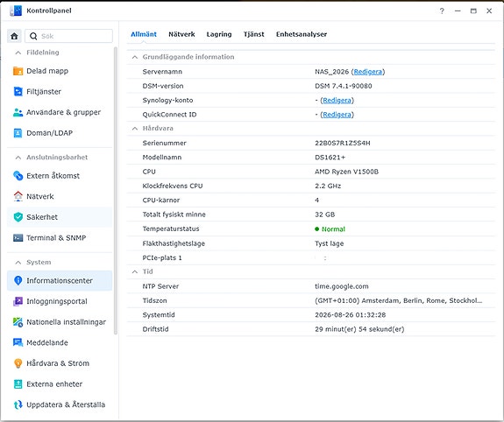
Task: Click the Sök search field
Action: [68, 36]
